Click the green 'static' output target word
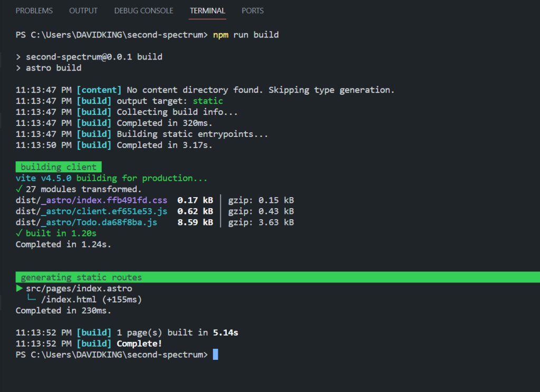This screenshot has width=540, height=392. 208,101
